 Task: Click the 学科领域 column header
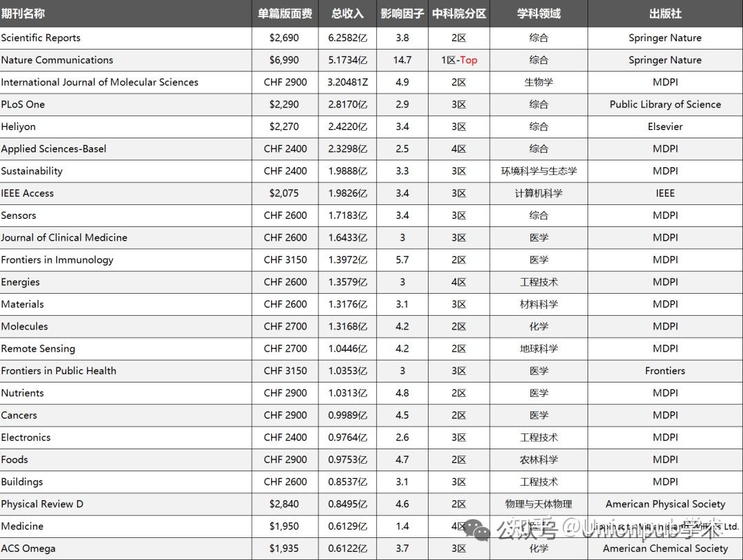538,12
